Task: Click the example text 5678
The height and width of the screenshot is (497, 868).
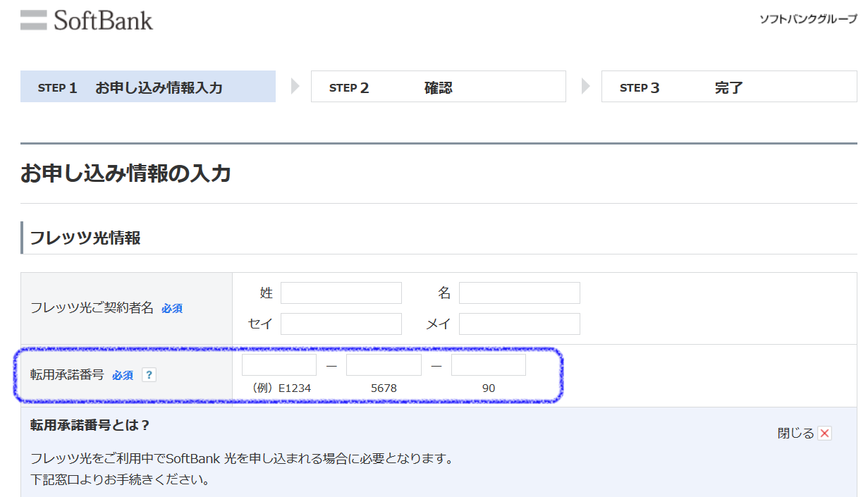Action: 384,388
